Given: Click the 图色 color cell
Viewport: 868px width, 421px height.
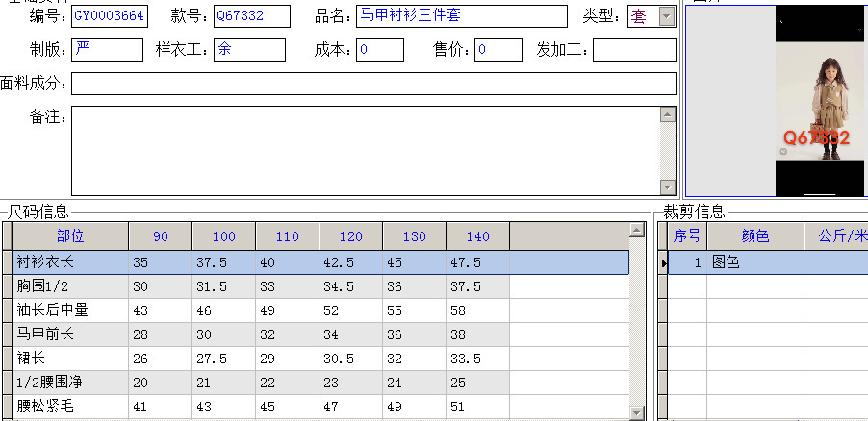Looking at the screenshot, I should (x=755, y=262).
